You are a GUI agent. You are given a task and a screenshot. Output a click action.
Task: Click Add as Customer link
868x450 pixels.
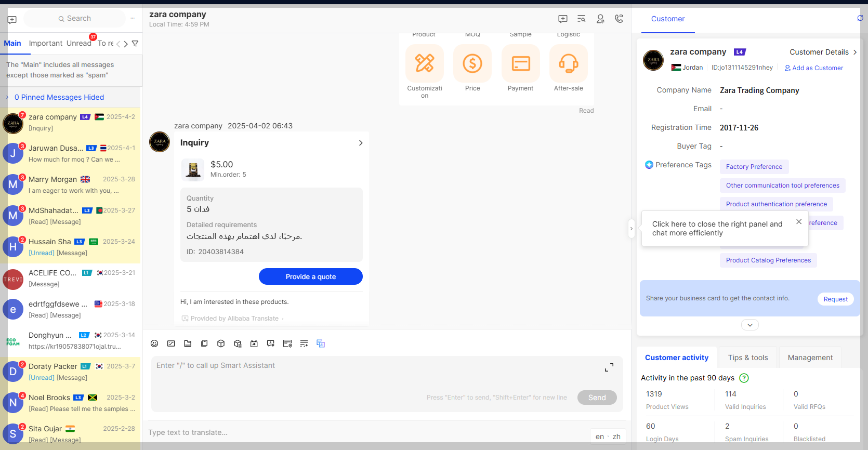click(814, 68)
